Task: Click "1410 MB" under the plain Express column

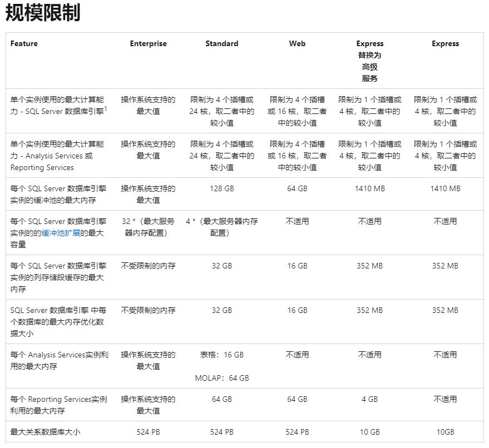Action: (446, 189)
